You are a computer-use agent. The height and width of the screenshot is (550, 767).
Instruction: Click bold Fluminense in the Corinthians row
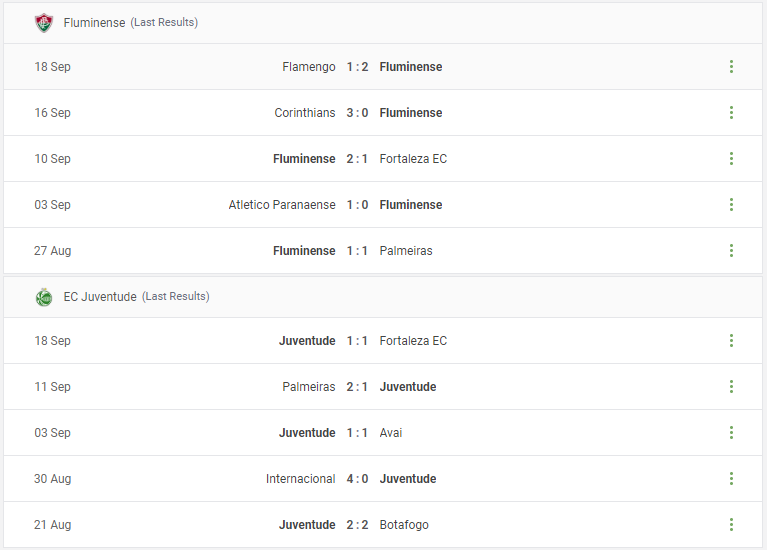(411, 113)
